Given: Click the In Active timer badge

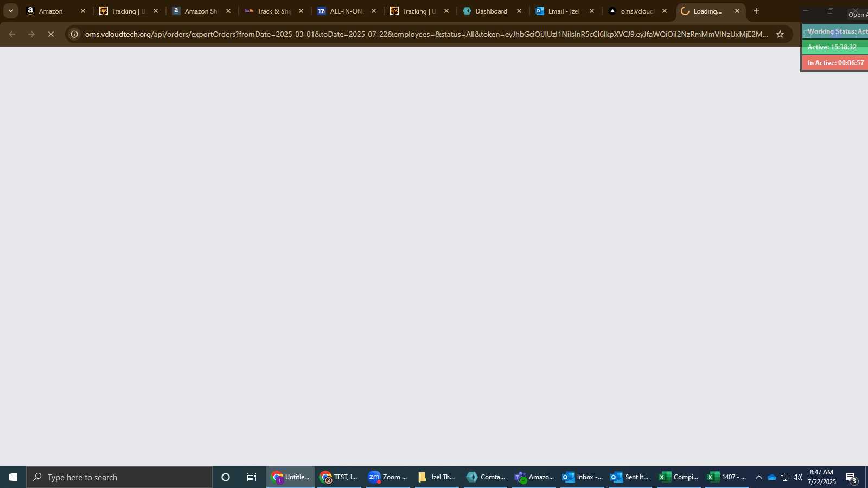Looking at the screenshot, I should [x=835, y=63].
